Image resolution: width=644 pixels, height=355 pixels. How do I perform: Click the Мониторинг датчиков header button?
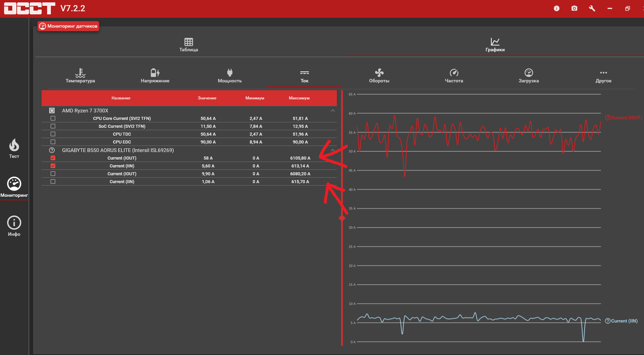[68, 26]
